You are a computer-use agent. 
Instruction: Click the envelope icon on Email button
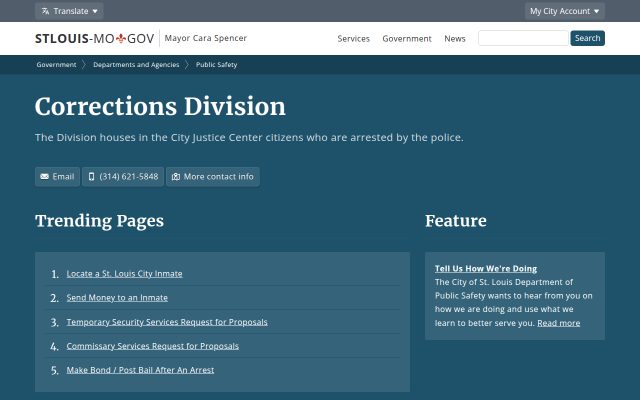[44, 177]
